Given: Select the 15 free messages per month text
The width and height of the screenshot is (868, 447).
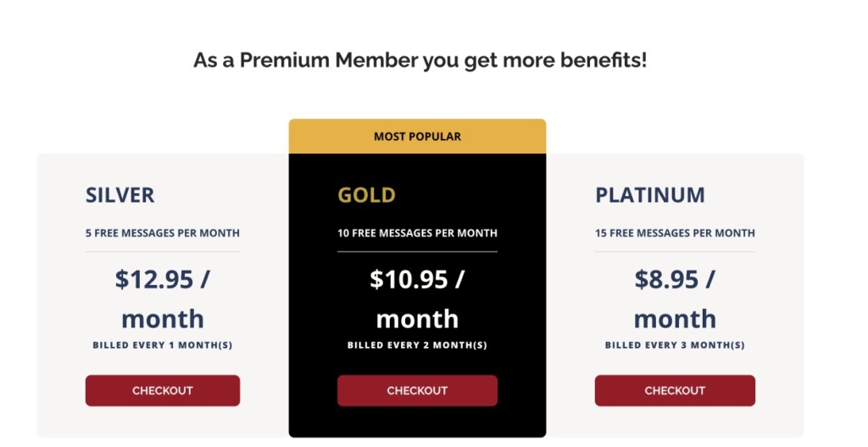Looking at the screenshot, I should pos(675,233).
